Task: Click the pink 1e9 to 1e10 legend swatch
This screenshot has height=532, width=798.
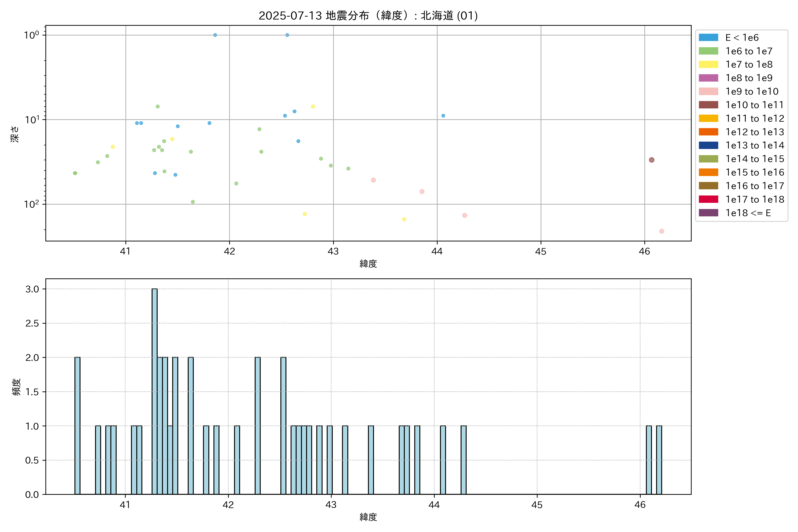Action: point(708,92)
